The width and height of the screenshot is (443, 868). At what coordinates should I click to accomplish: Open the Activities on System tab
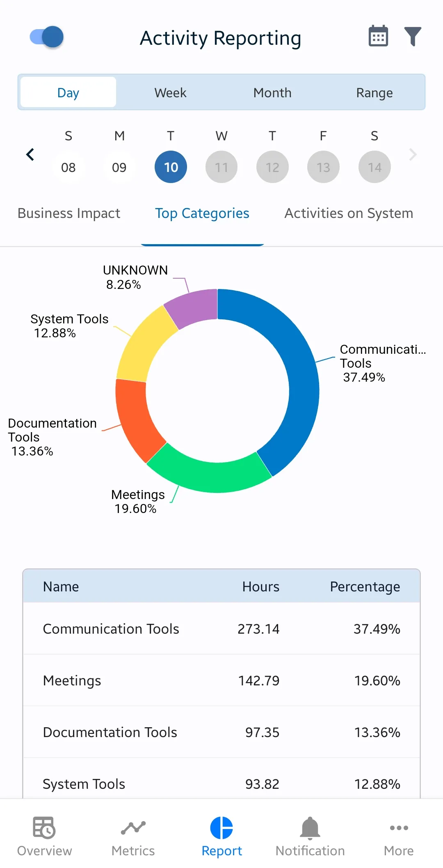(349, 213)
